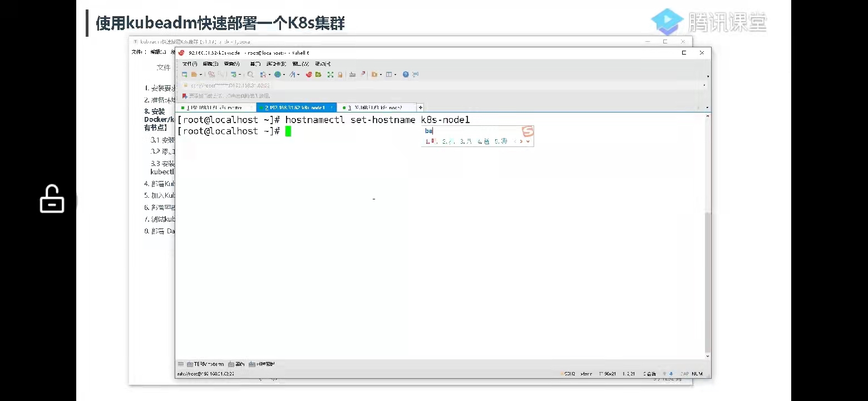Switch to the k8s-master session tab

[216, 107]
